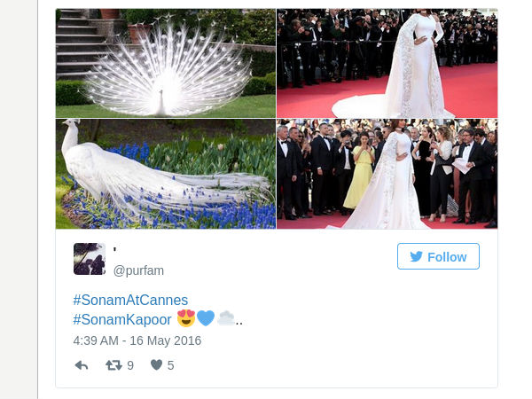View the white peacock fanned tail photo
This screenshot has width=532, height=399.
point(166,63)
